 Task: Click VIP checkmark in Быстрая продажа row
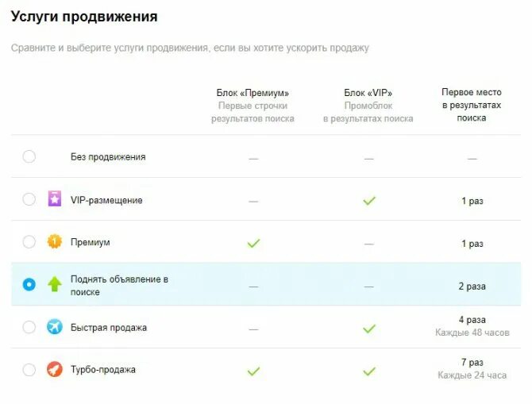point(369,329)
